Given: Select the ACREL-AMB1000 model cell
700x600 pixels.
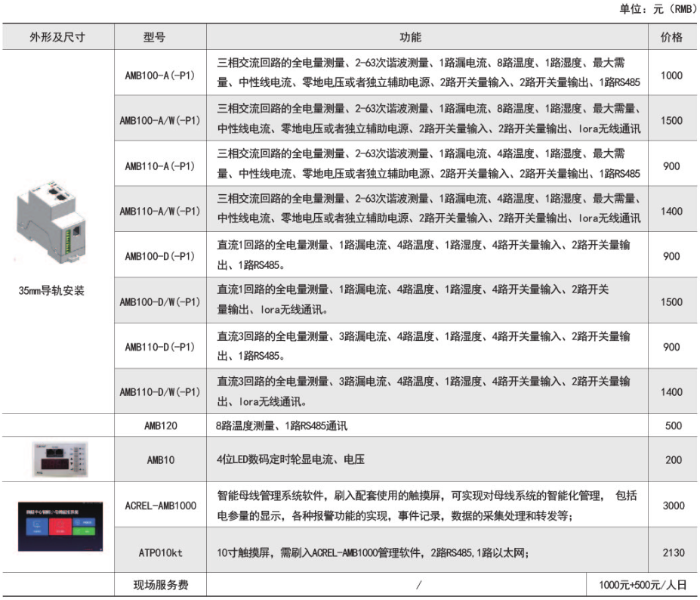Looking at the screenshot, I should click(x=160, y=505).
